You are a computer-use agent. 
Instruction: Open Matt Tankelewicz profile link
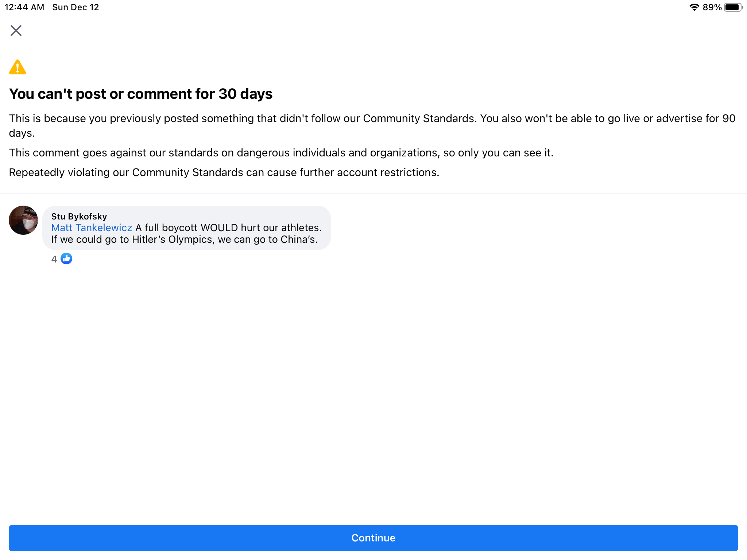point(92,227)
